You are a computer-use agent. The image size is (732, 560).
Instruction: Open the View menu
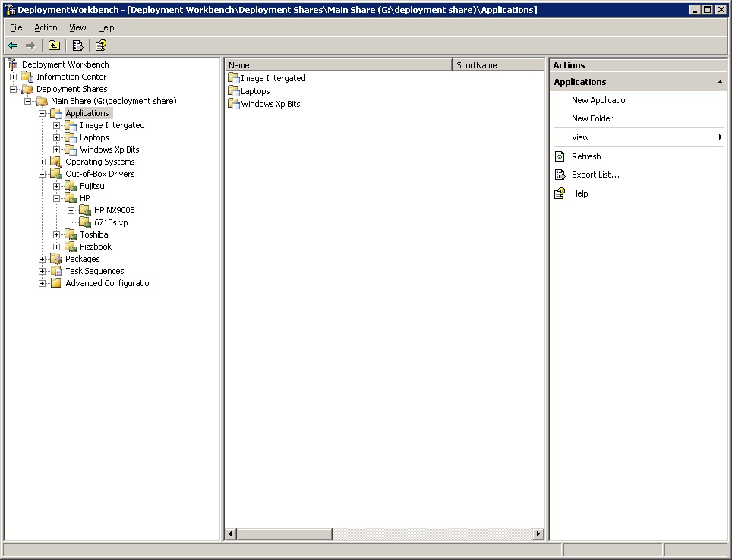pos(77,27)
